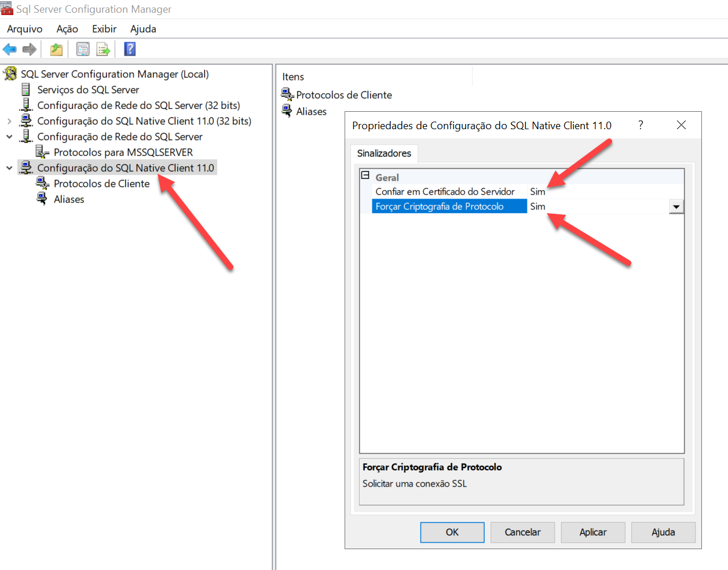This screenshot has height=570, width=728.
Task: Click the Cancelar button
Action: coord(522,532)
